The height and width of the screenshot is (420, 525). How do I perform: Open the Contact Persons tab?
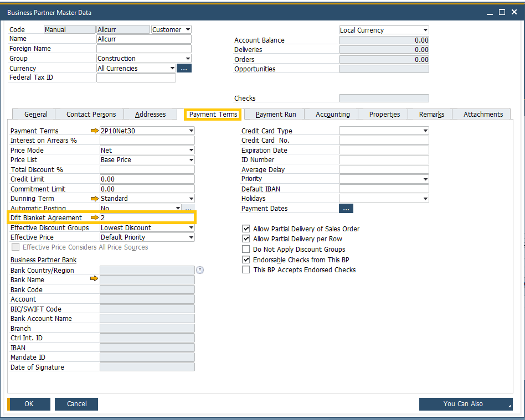tap(91, 115)
